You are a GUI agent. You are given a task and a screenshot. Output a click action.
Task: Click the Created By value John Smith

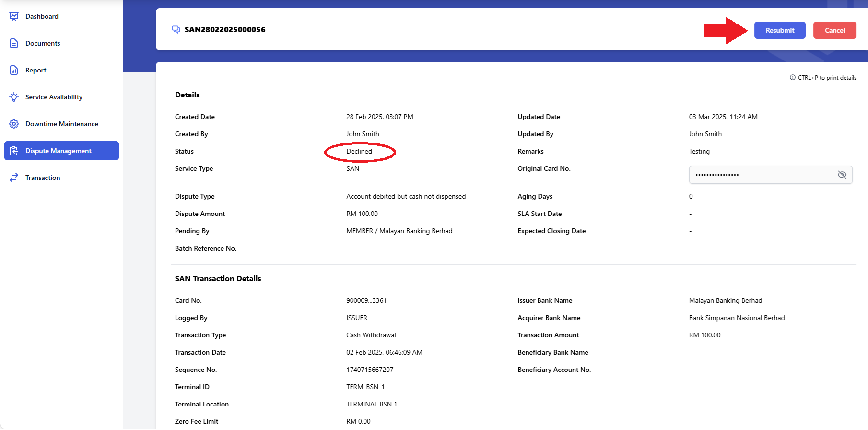(363, 134)
